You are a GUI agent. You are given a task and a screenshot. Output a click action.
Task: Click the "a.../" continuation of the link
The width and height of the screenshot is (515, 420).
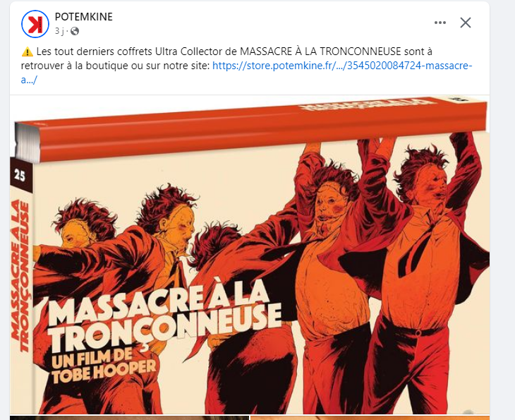29,80
